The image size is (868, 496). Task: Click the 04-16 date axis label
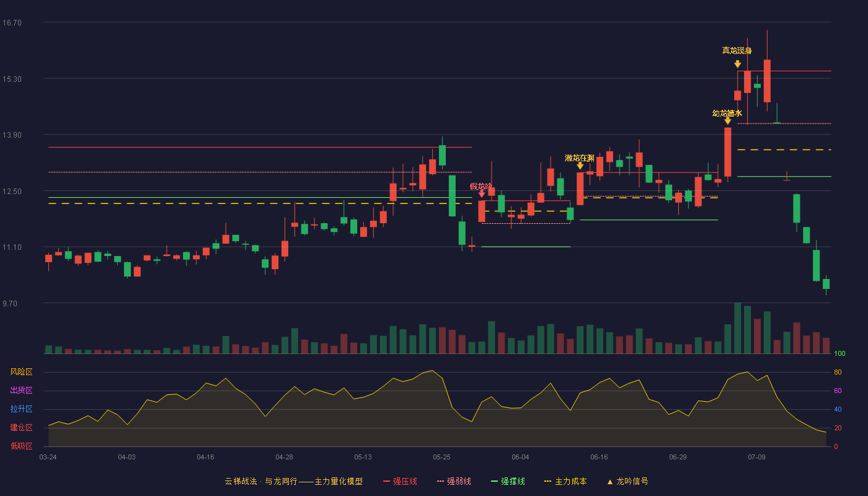(205, 457)
